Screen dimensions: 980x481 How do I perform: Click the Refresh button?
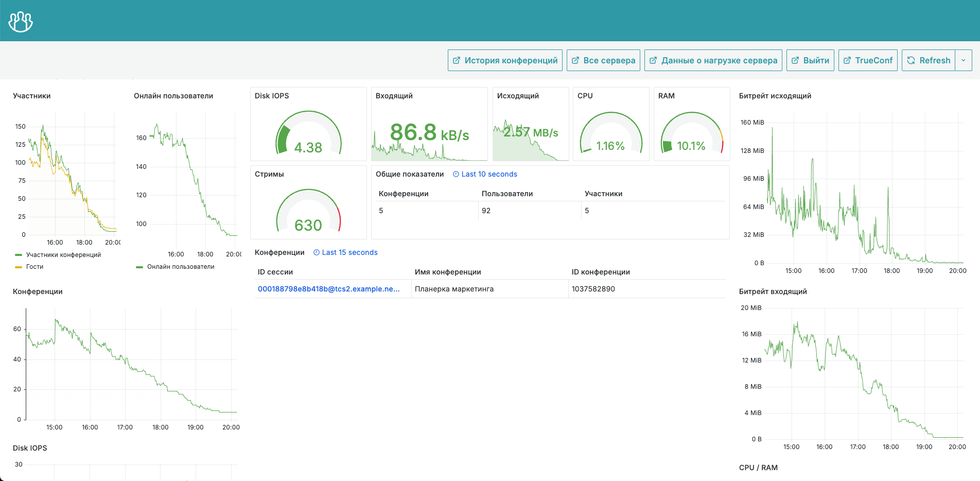[929, 60]
